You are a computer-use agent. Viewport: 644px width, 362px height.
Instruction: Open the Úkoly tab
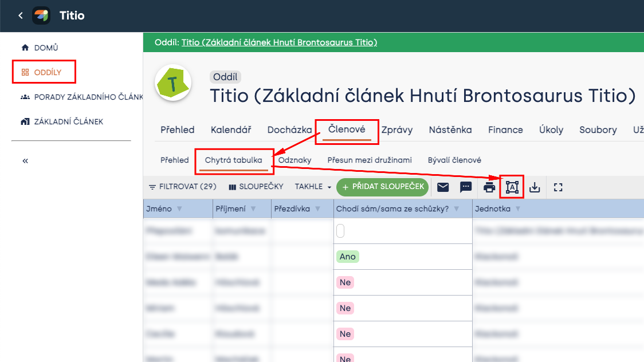[x=551, y=129]
